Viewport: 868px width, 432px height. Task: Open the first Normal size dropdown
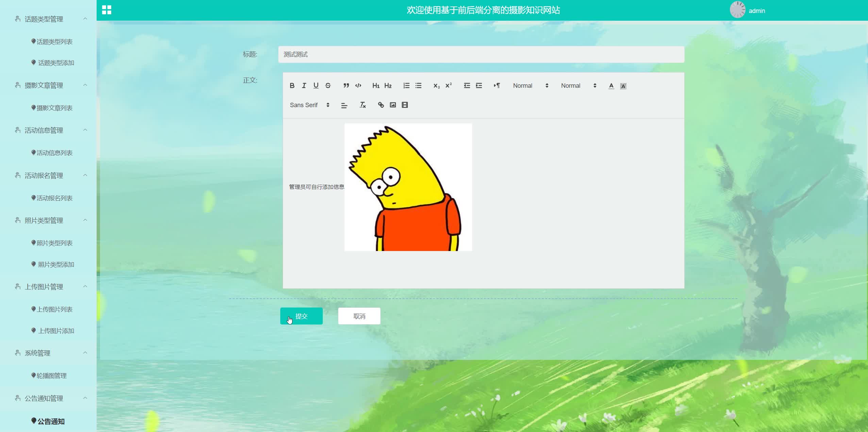(530, 86)
